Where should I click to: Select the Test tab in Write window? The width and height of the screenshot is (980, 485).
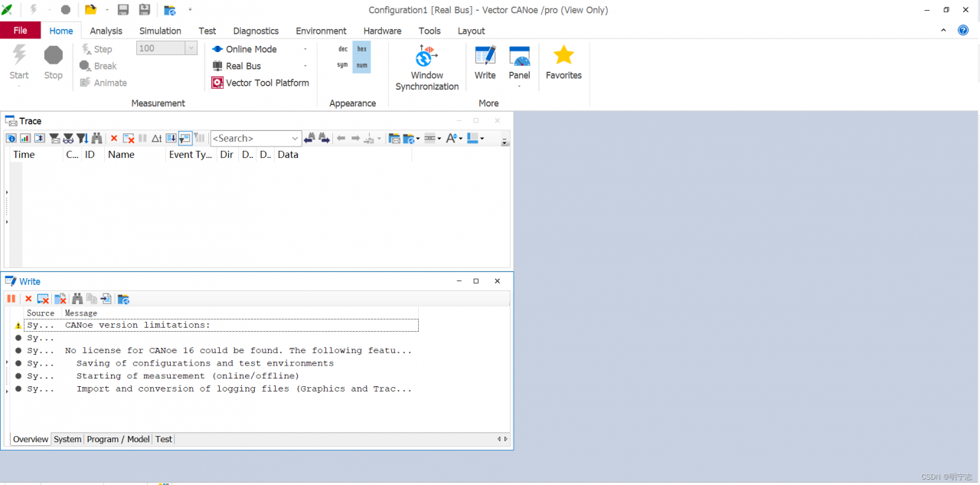point(164,439)
